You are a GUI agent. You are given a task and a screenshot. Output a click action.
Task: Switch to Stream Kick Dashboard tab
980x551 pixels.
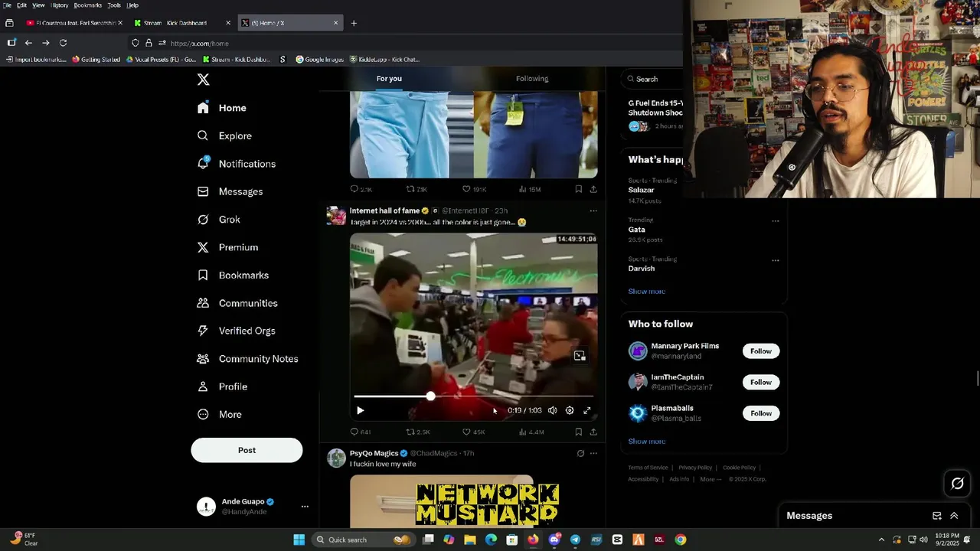[x=182, y=23]
